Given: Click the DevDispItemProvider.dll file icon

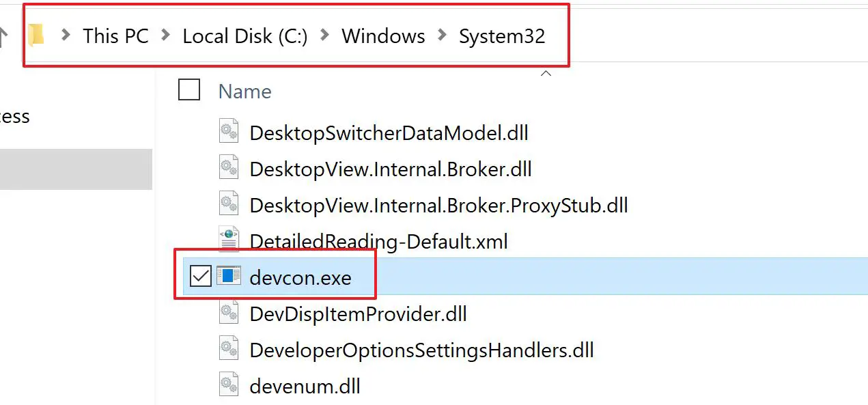Looking at the screenshot, I should pyautogui.click(x=229, y=313).
